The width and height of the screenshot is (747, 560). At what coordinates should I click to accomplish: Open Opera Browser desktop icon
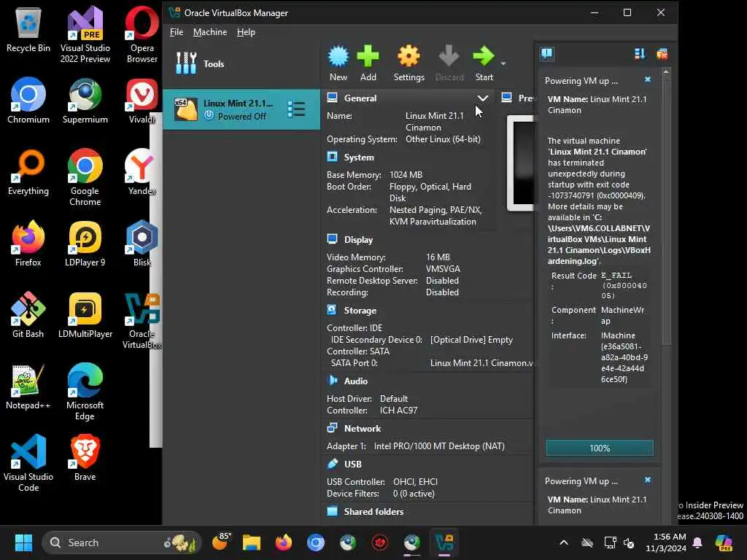coord(142,34)
